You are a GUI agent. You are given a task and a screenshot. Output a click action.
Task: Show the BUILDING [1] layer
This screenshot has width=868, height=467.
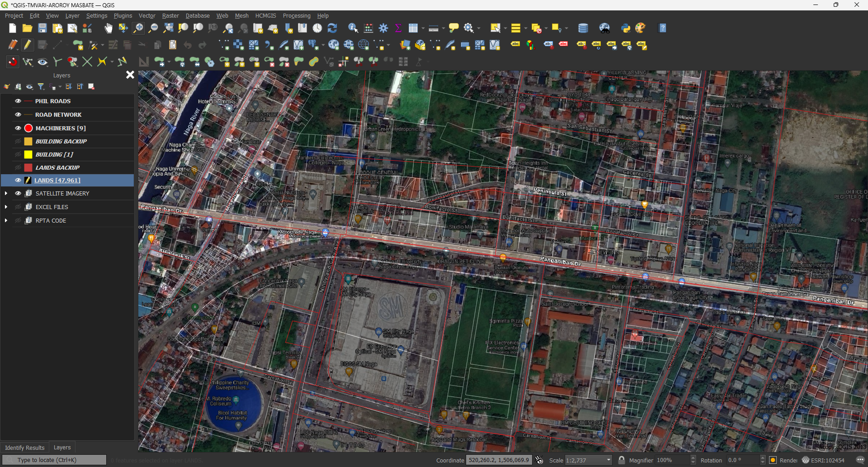18,154
